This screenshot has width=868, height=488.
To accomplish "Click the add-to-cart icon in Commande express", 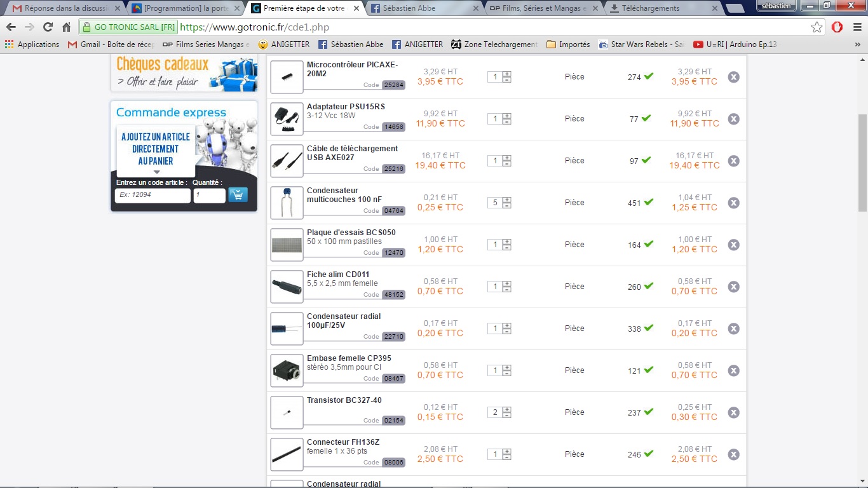I will pos(238,195).
